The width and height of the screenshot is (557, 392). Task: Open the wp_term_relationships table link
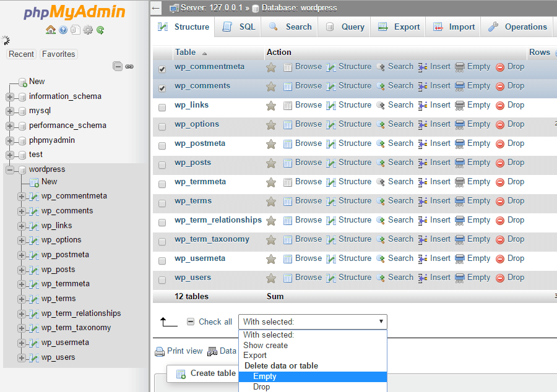tap(218, 220)
